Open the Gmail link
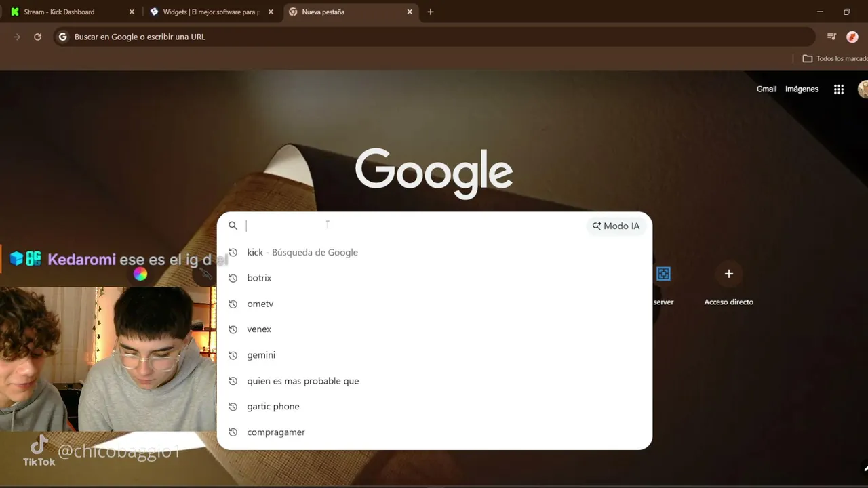The width and height of the screenshot is (868, 488). (766, 89)
